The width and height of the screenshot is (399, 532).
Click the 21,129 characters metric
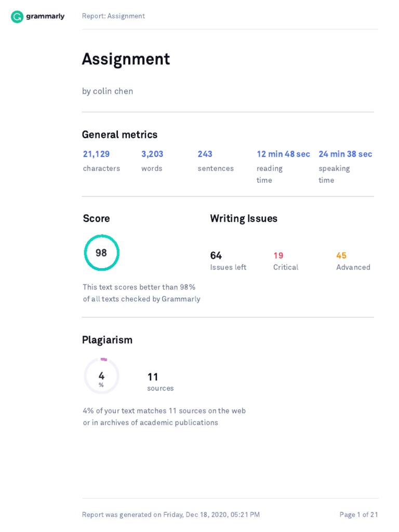coord(96,154)
